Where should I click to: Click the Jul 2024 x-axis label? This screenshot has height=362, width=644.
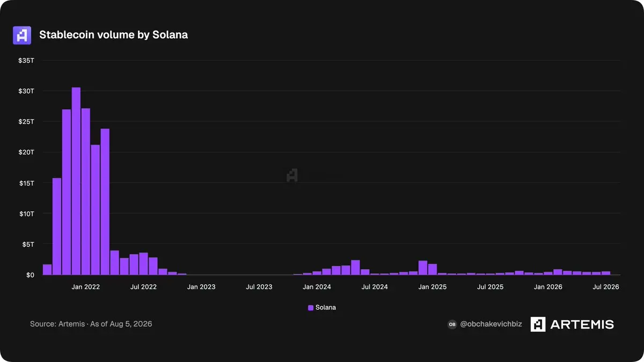pos(375,287)
